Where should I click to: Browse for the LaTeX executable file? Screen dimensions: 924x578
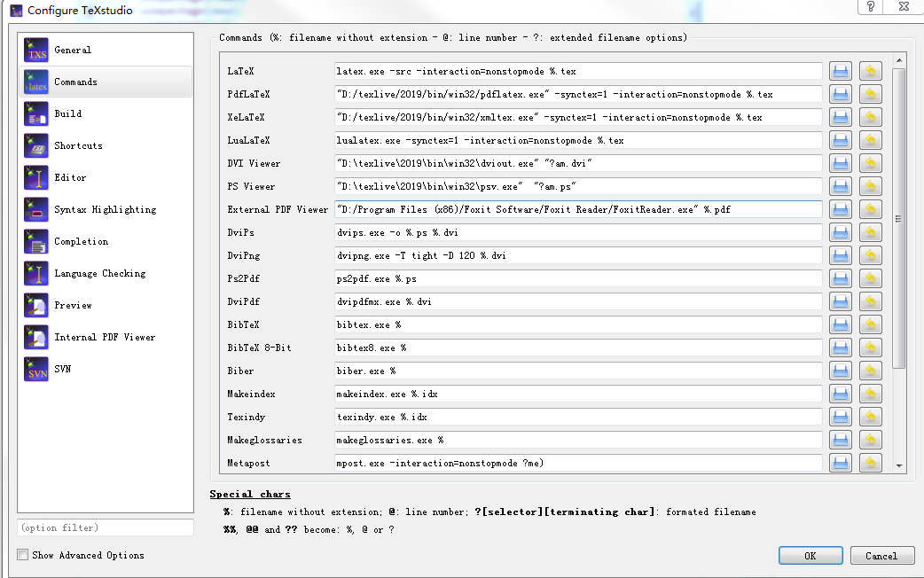tap(840, 71)
